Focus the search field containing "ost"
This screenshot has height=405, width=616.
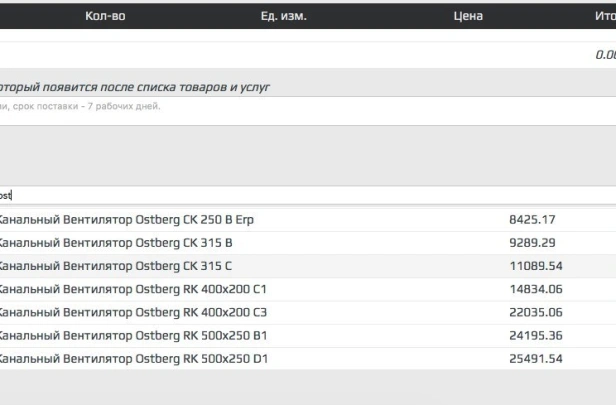click(x=300, y=195)
